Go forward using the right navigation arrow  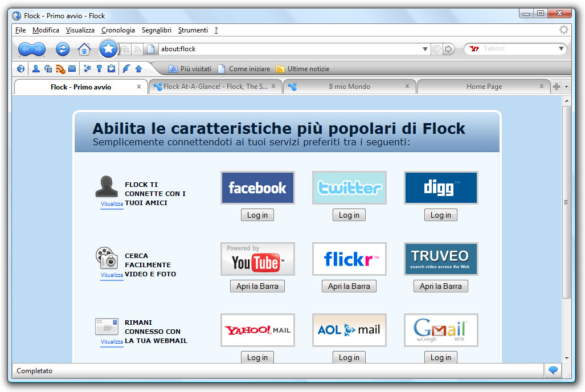pos(39,49)
